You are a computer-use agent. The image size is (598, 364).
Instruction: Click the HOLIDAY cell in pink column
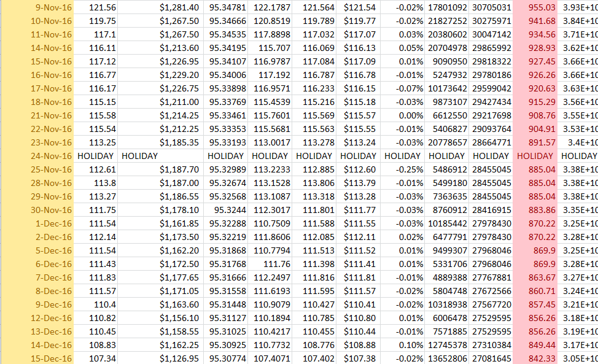pyautogui.click(x=535, y=156)
